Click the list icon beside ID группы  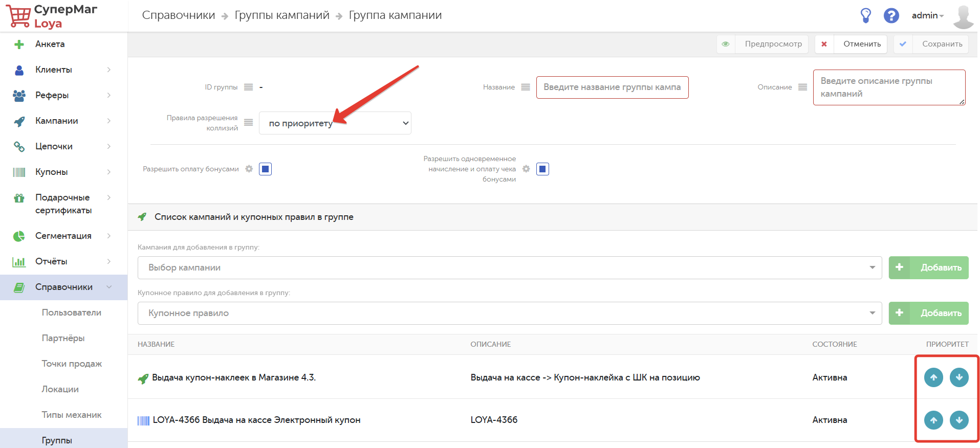pyautogui.click(x=249, y=87)
